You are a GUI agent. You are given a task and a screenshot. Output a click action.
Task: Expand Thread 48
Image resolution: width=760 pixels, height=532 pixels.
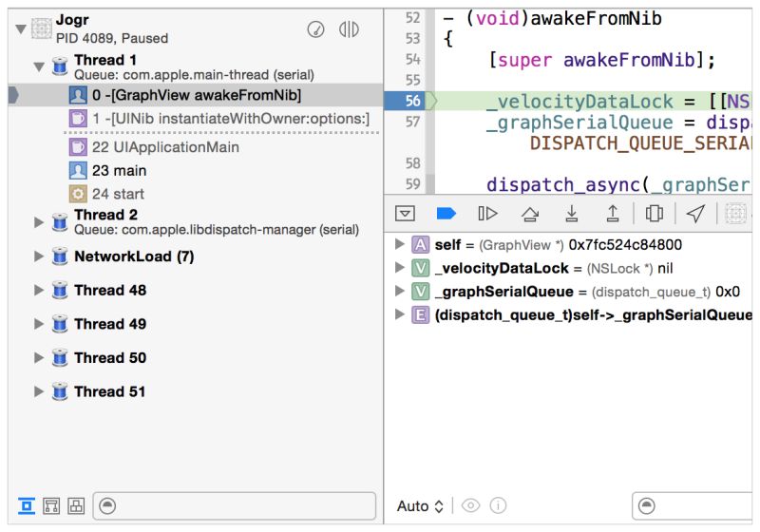coord(39,291)
